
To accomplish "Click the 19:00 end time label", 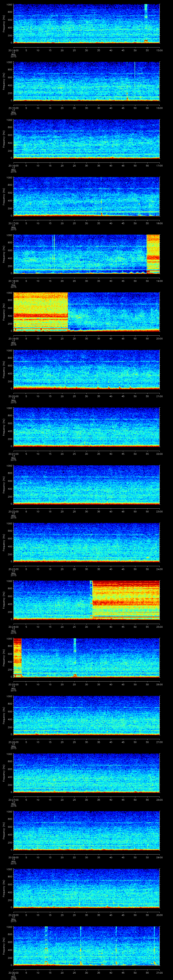I will [x=159, y=281].
